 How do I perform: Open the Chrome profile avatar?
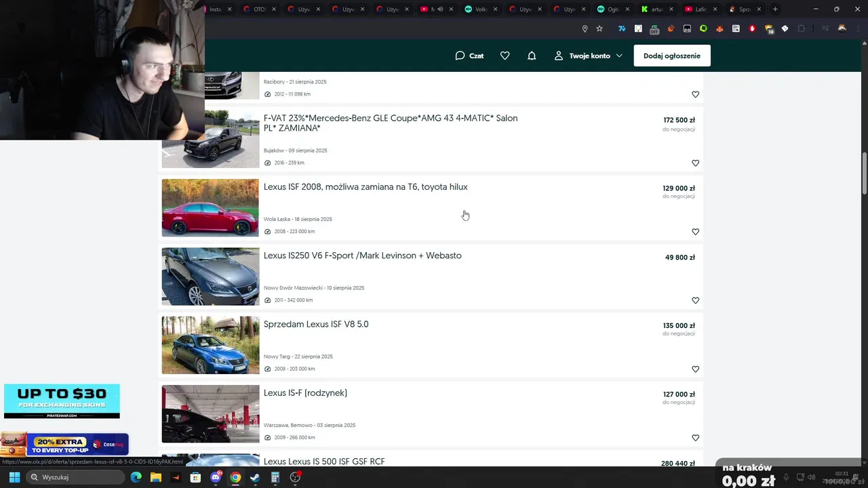pyautogui.click(x=842, y=28)
